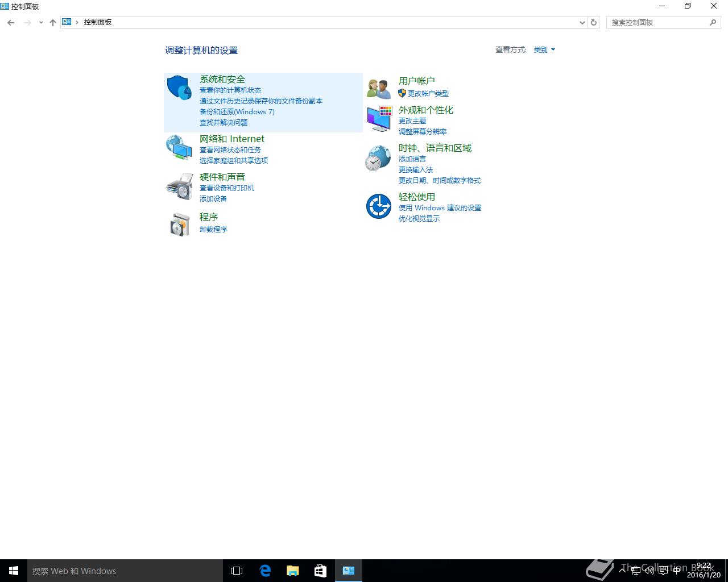Refresh the control panel view

coord(594,22)
